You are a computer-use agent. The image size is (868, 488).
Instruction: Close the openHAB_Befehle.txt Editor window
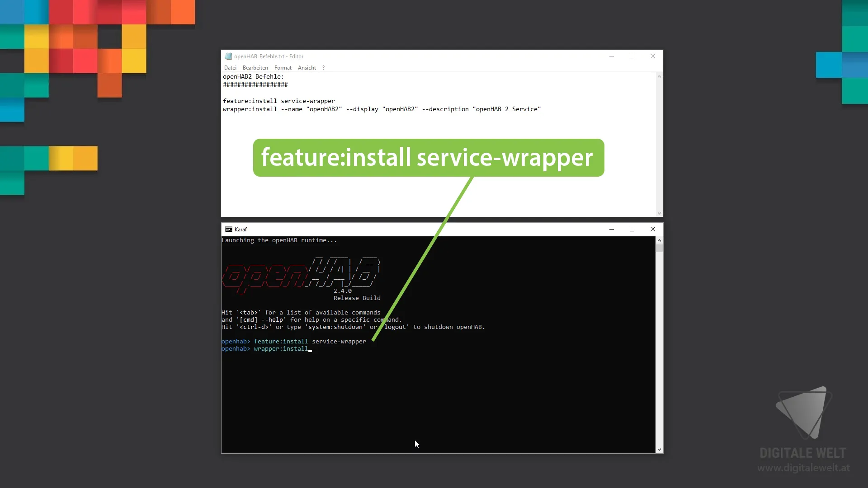point(653,56)
